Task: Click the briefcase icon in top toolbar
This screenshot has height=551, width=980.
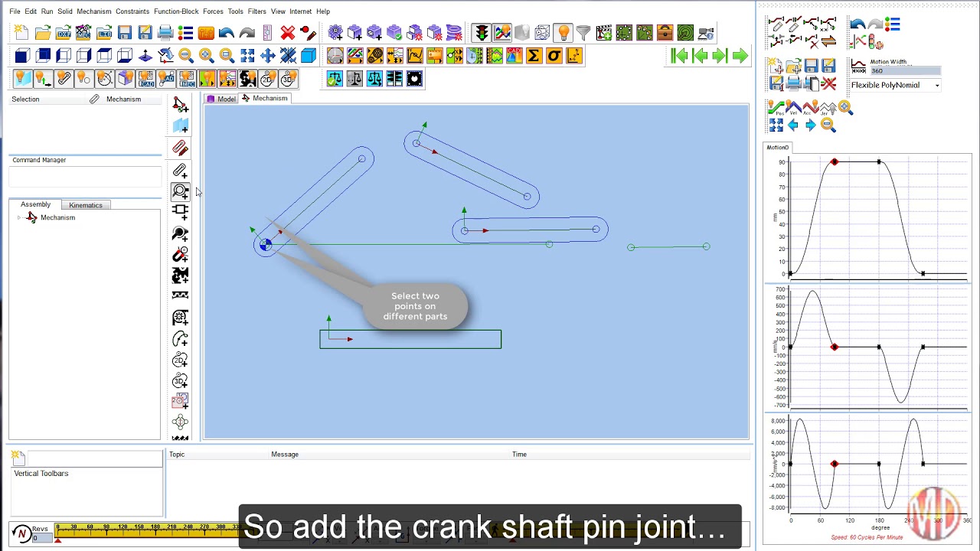Action: (x=665, y=33)
